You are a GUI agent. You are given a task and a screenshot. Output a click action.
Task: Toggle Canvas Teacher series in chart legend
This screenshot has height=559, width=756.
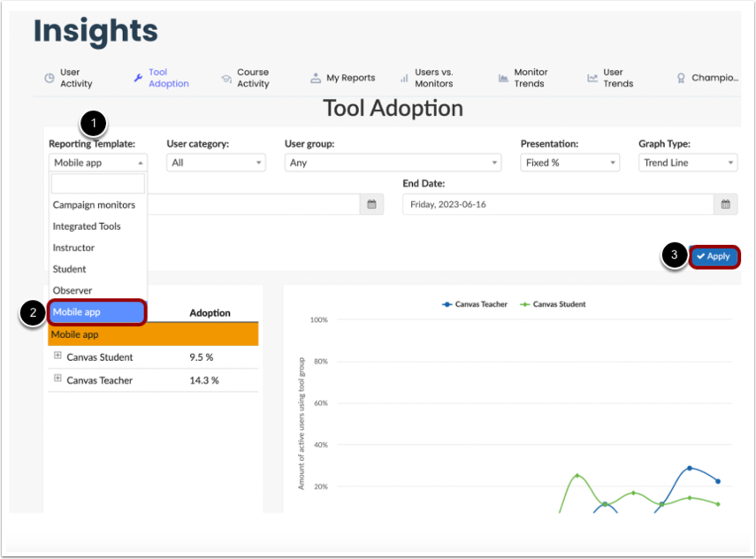(x=475, y=304)
